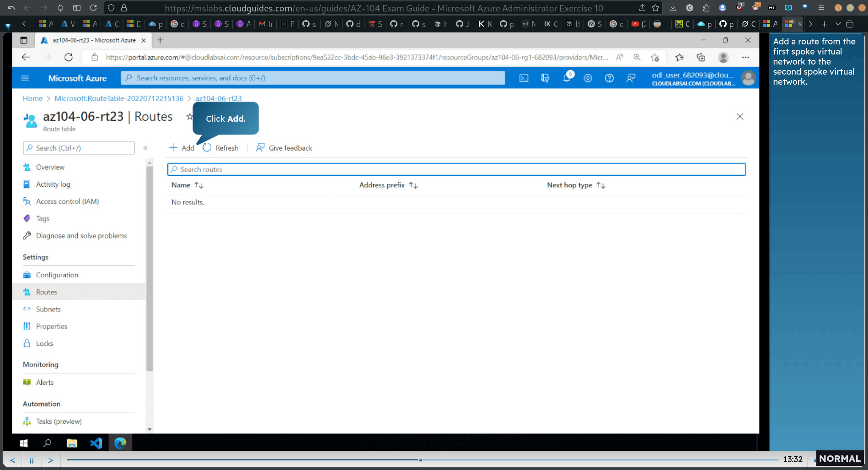The image size is (868, 470).
Task: Open Diagnose and solve problems
Action: point(81,236)
